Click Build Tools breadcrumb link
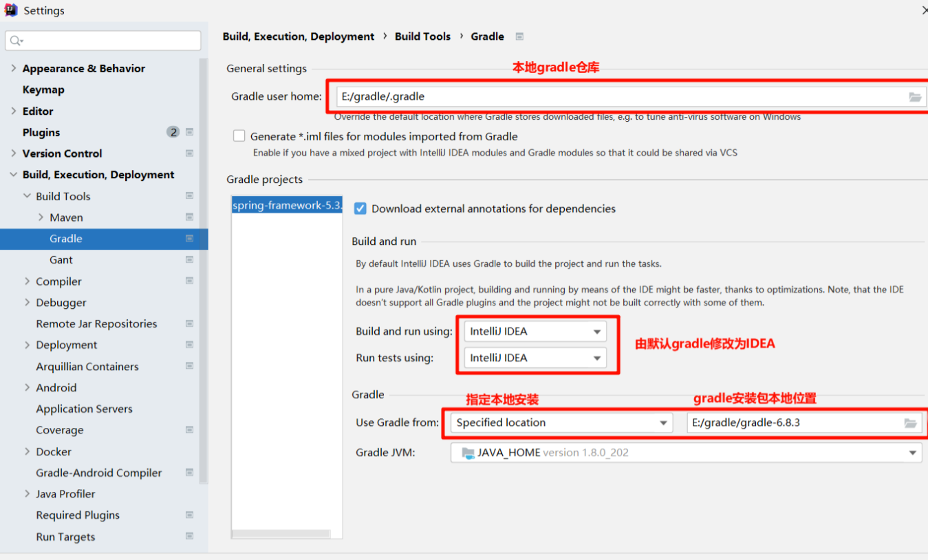Screen dimensions: 928x560 (x=422, y=36)
